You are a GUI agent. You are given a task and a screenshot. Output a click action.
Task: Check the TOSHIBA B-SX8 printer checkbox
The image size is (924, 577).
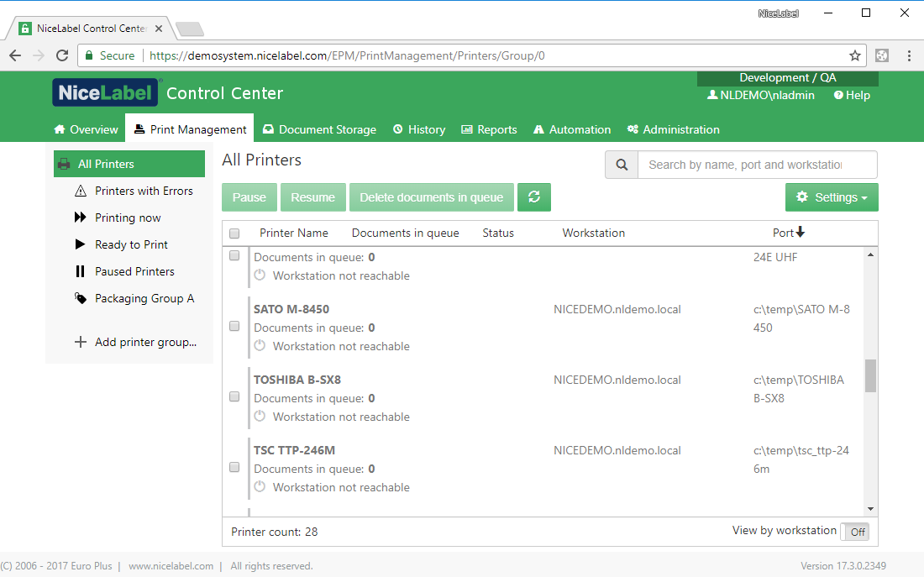click(234, 396)
